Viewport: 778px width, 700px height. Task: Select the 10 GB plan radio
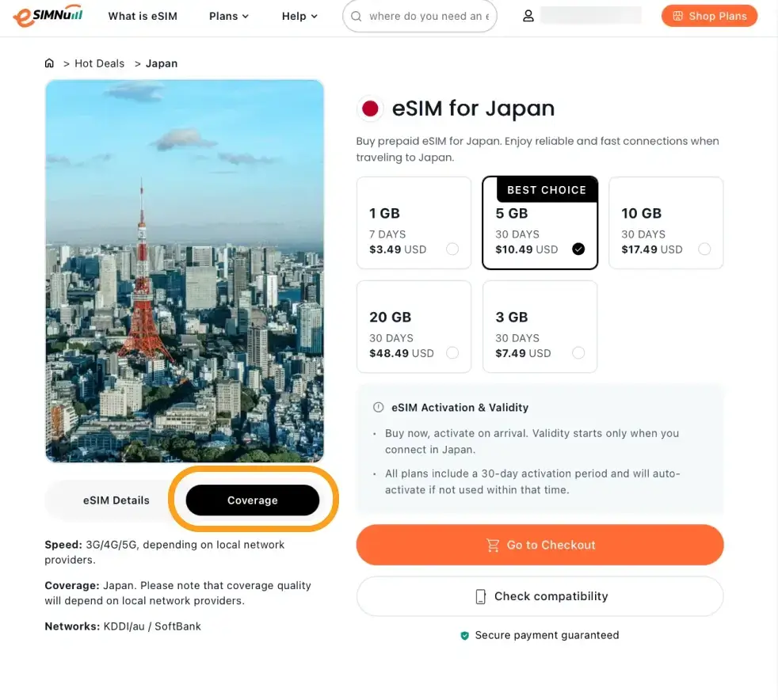[x=704, y=249]
